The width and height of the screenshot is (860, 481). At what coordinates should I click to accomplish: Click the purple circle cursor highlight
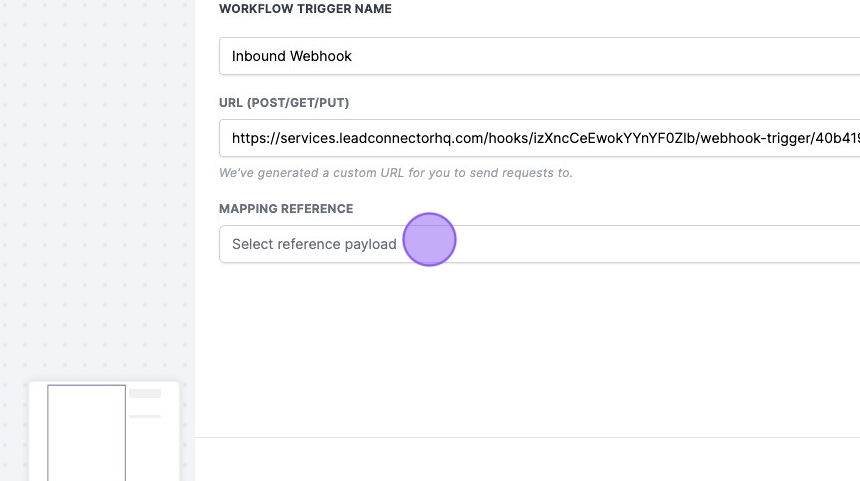point(430,240)
